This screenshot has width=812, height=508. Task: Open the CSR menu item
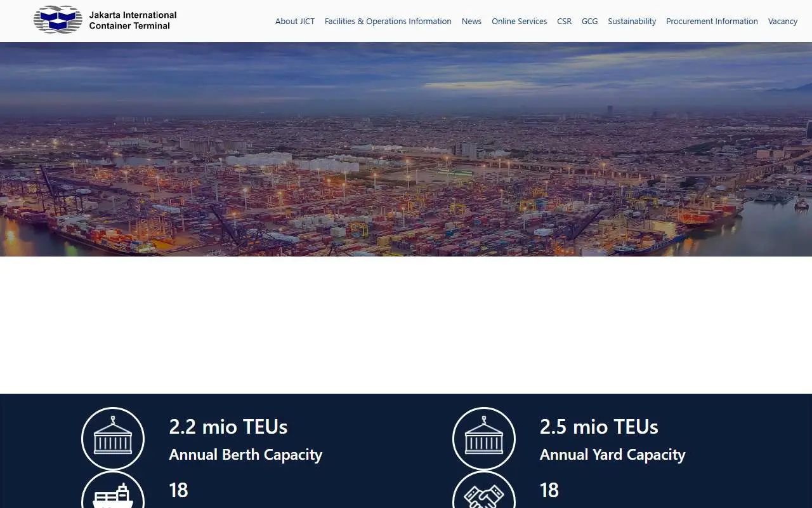tap(564, 22)
